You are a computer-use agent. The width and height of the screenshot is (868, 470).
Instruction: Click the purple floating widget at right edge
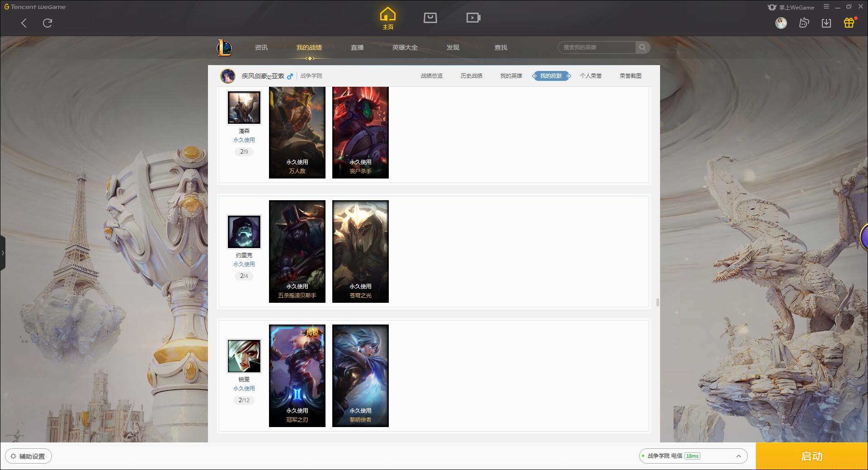864,237
